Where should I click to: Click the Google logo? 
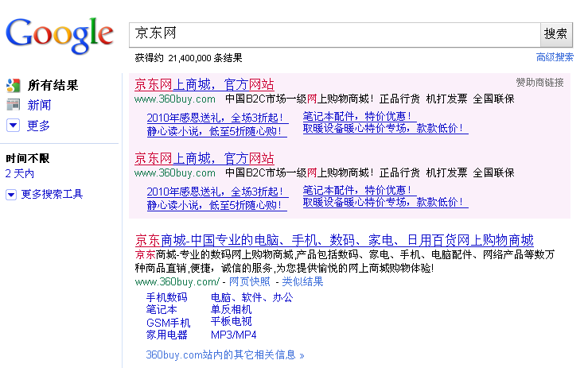[x=59, y=35]
